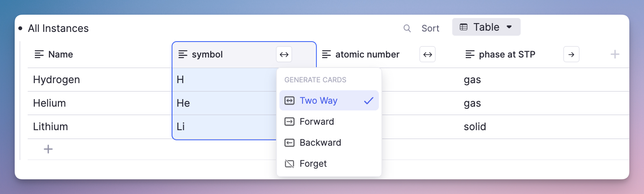Choose Backward card generation

pos(320,143)
